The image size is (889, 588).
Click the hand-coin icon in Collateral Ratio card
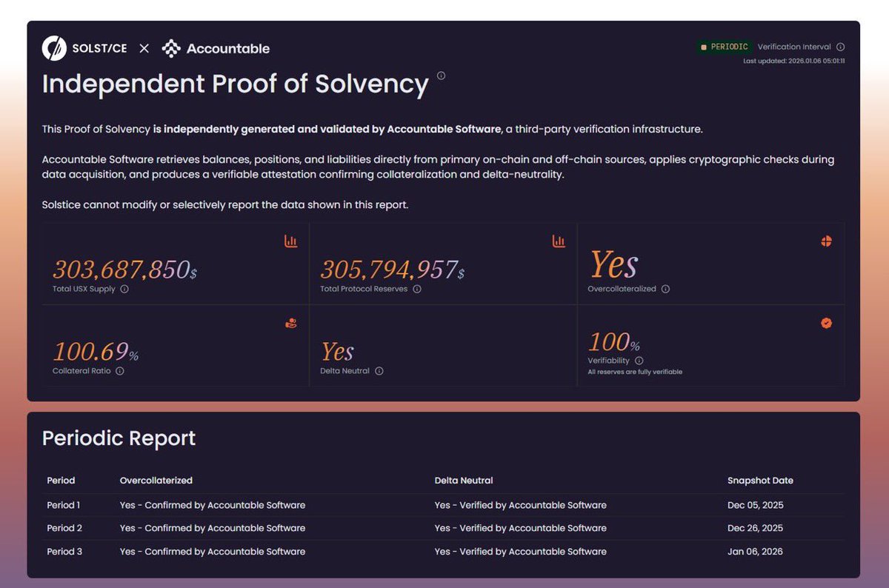tap(291, 323)
